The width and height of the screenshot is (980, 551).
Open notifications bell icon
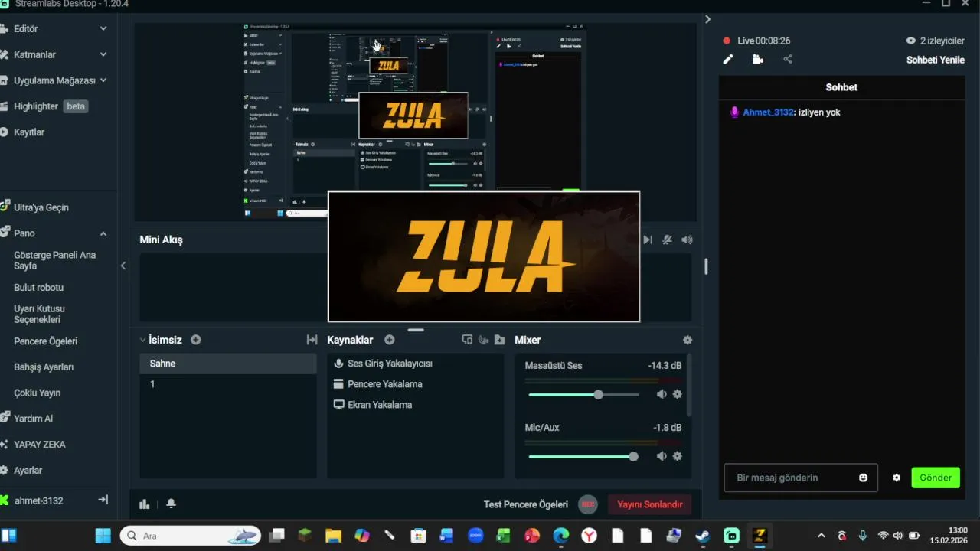pyautogui.click(x=171, y=504)
